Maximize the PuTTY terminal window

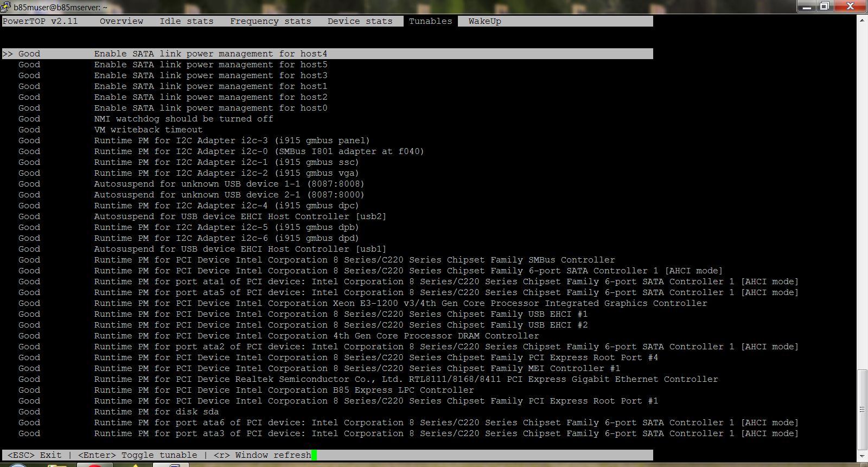click(x=825, y=7)
